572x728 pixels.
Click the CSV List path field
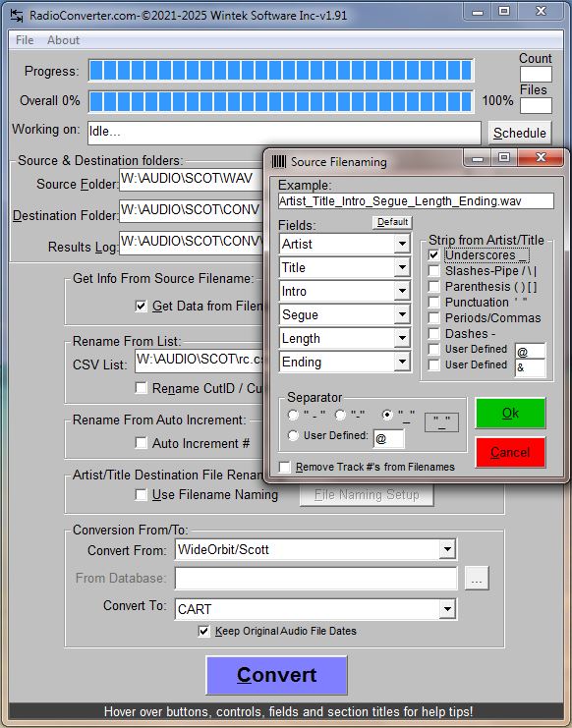199,361
